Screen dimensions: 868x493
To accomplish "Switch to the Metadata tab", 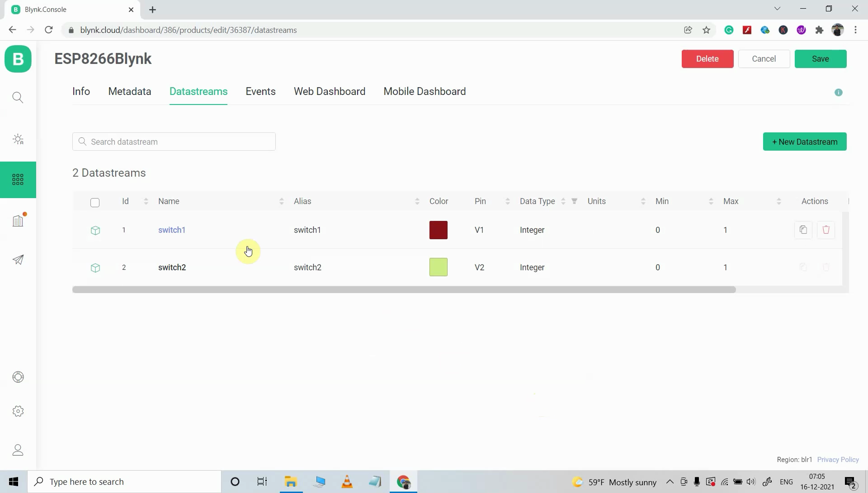I will 130,91.
